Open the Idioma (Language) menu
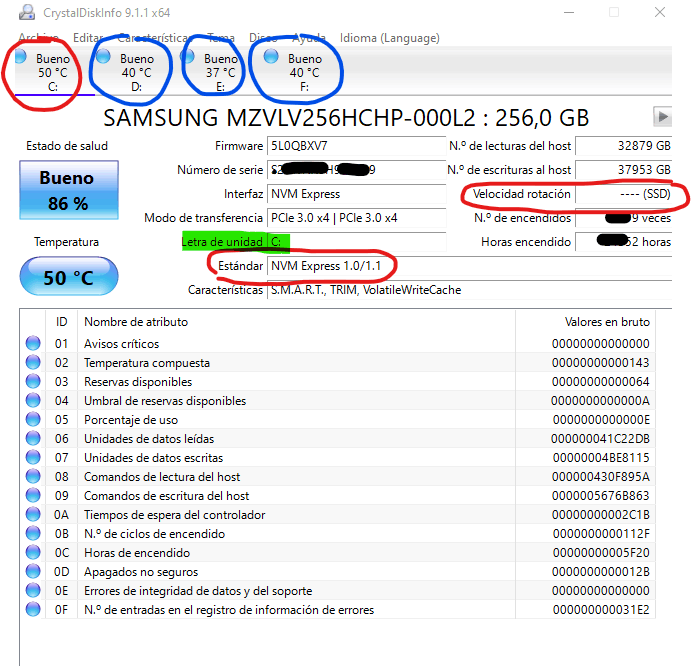 (x=390, y=38)
